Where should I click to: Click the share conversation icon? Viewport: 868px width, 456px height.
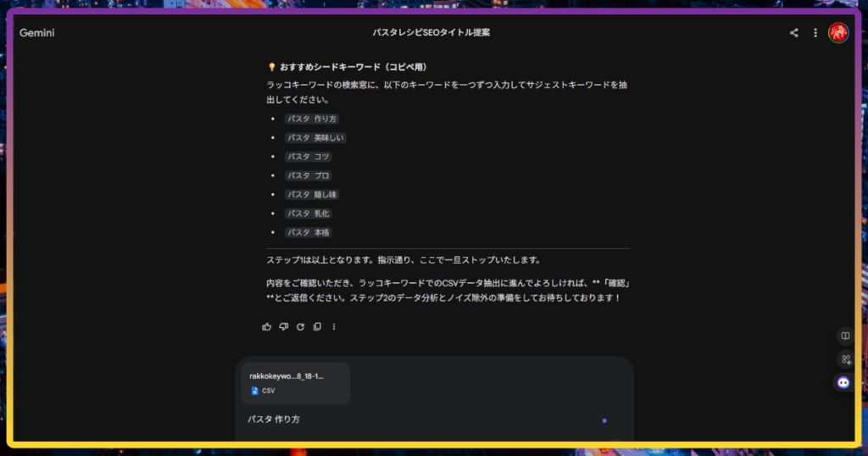pyautogui.click(x=794, y=33)
